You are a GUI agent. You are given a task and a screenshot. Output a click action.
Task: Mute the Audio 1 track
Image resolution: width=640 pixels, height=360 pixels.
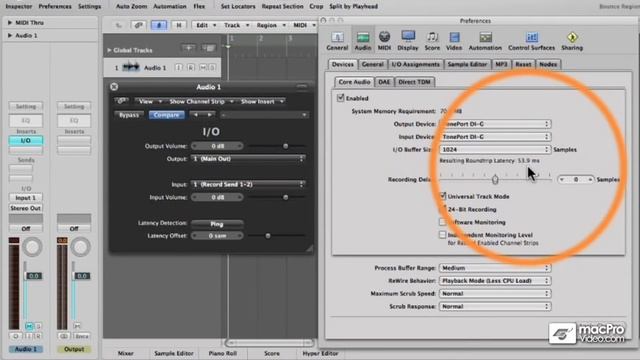(203, 67)
